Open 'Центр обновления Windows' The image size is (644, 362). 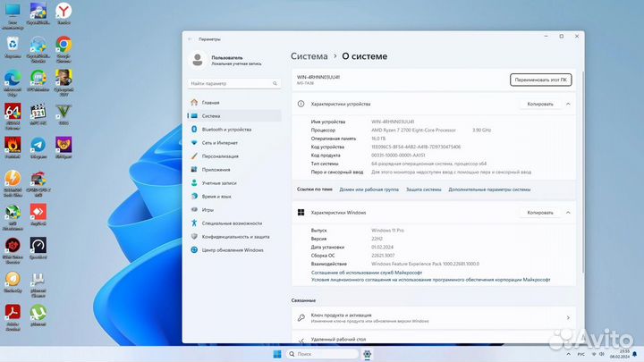[x=234, y=250]
